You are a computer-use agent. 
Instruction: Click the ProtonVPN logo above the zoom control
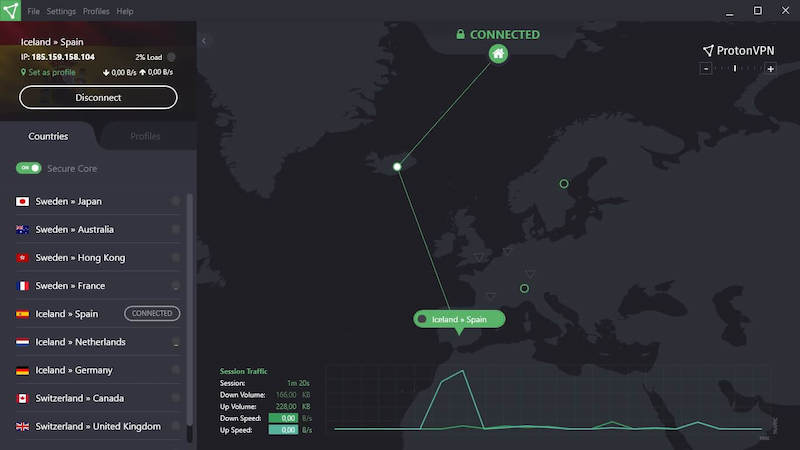coord(738,51)
